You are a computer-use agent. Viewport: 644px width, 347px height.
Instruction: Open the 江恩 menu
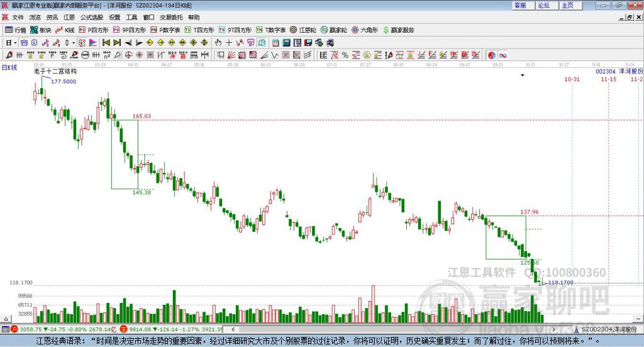tap(69, 17)
